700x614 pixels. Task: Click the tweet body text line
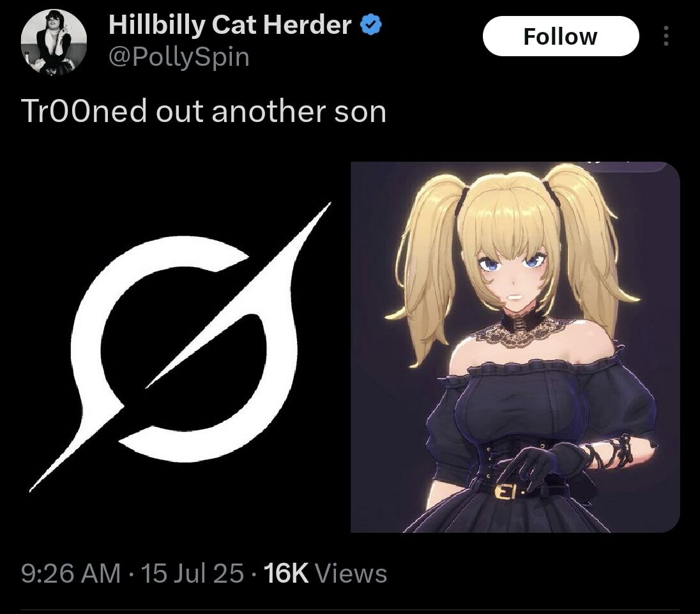coord(204,111)
